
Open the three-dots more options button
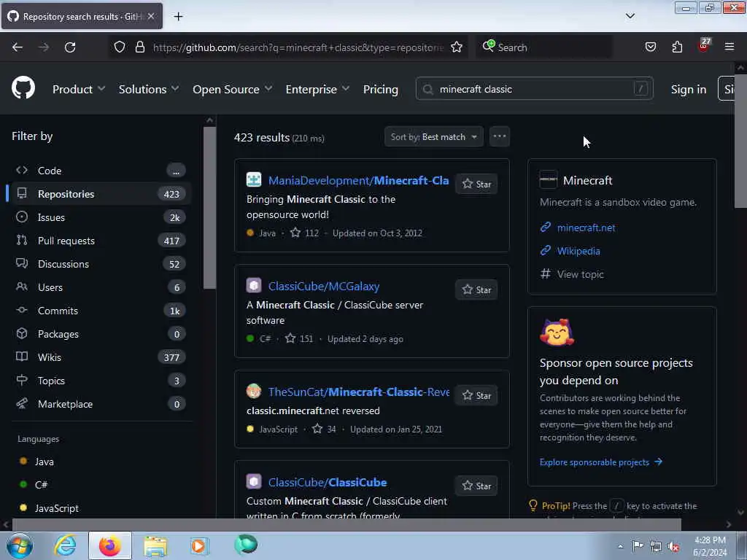(499, 136)
